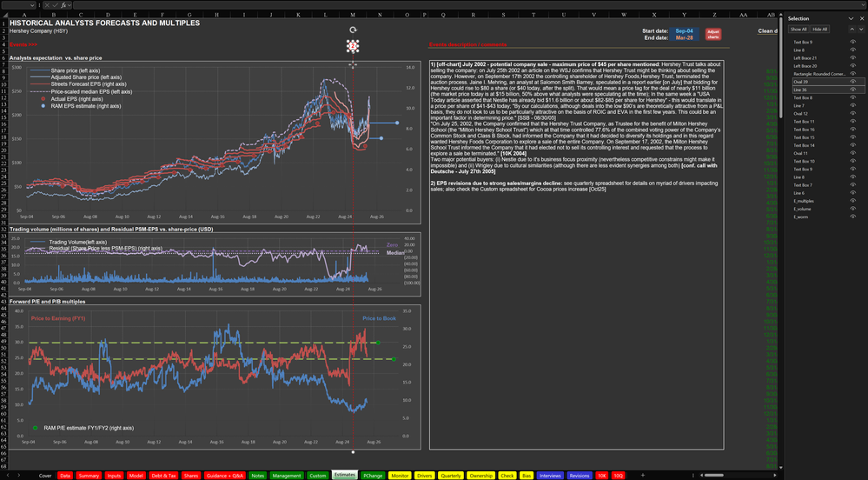Click the Clean d button
The height and width of the screenshot is (480, 868).
pyautogui.click(x=767, y=31)
